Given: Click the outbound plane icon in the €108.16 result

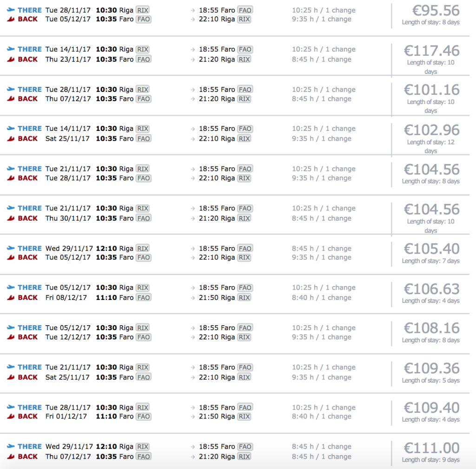Looking at the screenshot, I should click(x=11, y=328).
